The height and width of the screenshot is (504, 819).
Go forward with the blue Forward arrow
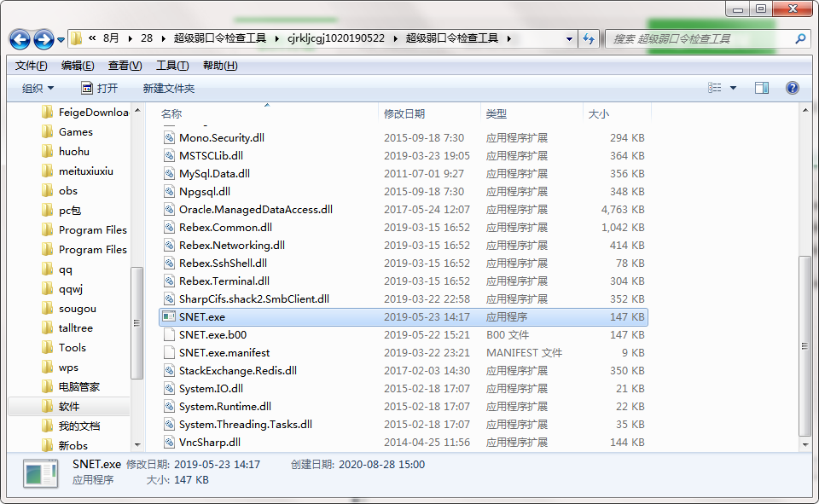coord(44,39)
